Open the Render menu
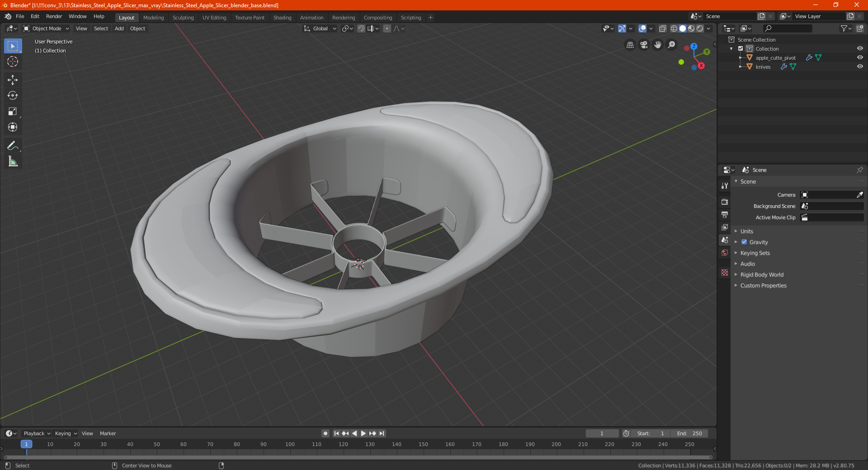The width and height of the screenshot is (868, 470). coord(54,16)
